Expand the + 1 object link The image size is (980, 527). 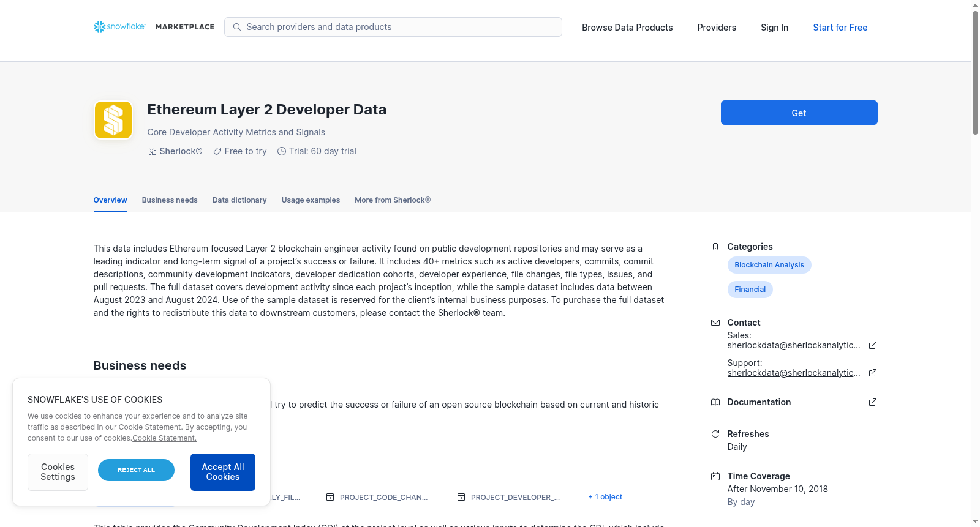[605, 497]
